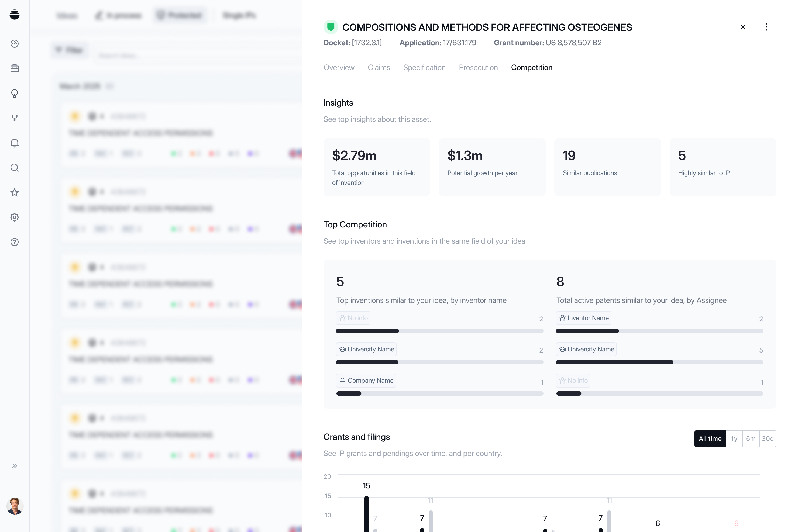Expand the sidebar with double chevron
798x532 pixels.
(15, 465)
